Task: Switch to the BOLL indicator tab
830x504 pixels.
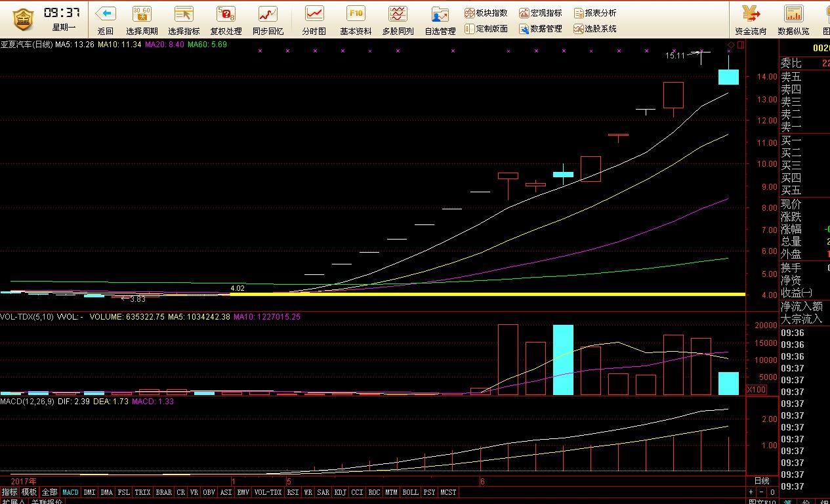Action: 410,492
